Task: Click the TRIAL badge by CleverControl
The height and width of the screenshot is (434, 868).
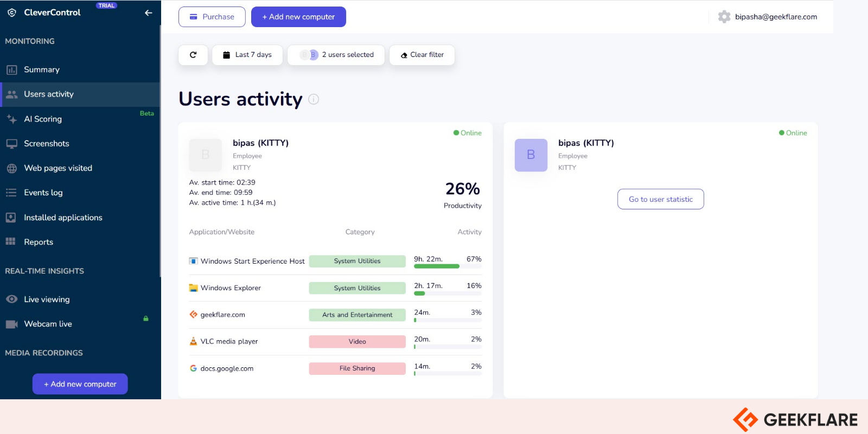Action: 106,5
